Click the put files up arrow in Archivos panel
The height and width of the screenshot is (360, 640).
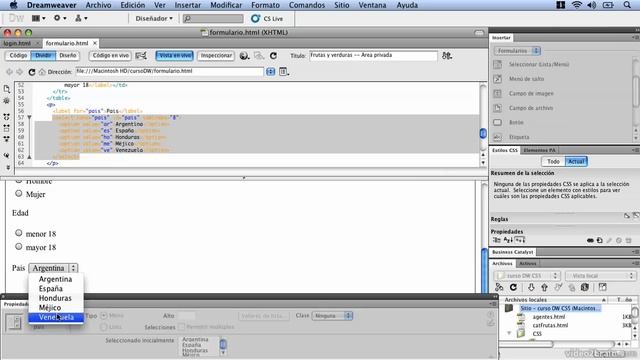click(544, 287)
